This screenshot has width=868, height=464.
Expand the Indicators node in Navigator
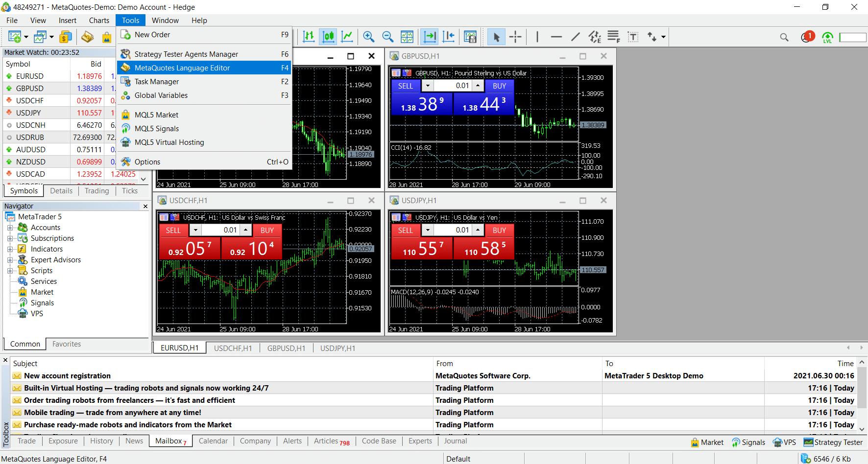pos(10,249)
